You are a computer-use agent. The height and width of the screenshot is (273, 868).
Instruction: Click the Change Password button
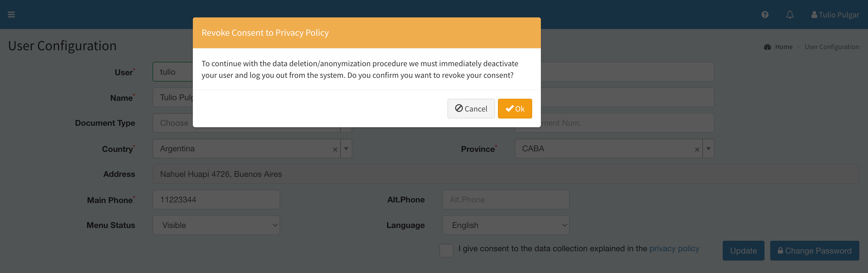point(814,250)
